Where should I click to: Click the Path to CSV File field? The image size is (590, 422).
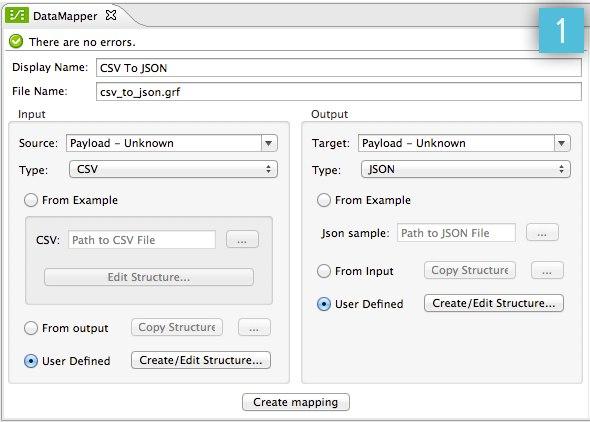[x=142, y=240]
